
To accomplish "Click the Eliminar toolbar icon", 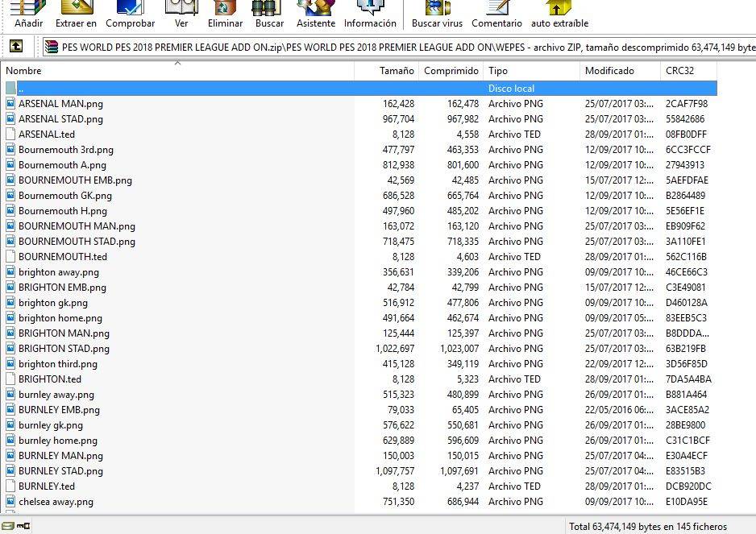I will (x=225, y=14).
